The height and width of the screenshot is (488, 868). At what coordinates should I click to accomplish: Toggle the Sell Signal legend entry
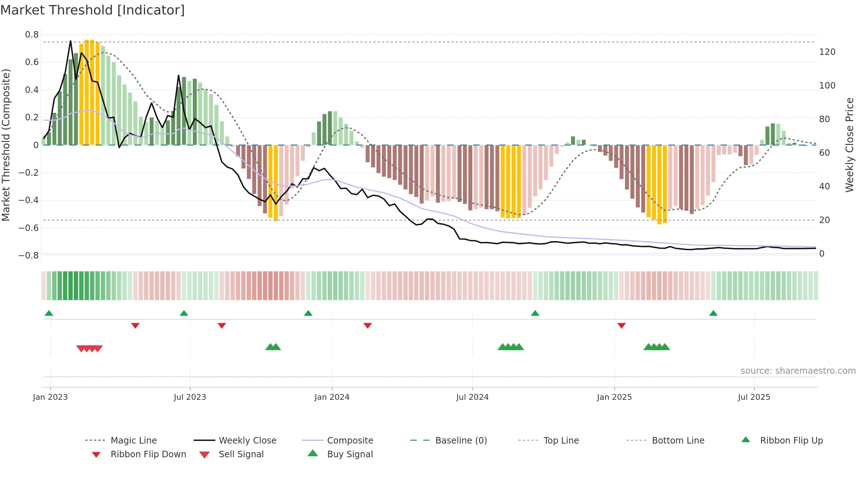tap(231, 454)
